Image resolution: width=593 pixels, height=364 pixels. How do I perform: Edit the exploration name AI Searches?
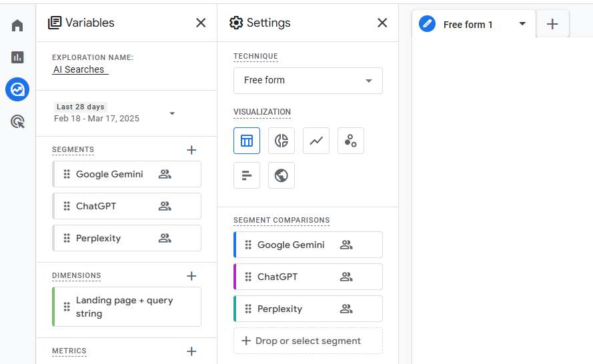pos(80,69)
